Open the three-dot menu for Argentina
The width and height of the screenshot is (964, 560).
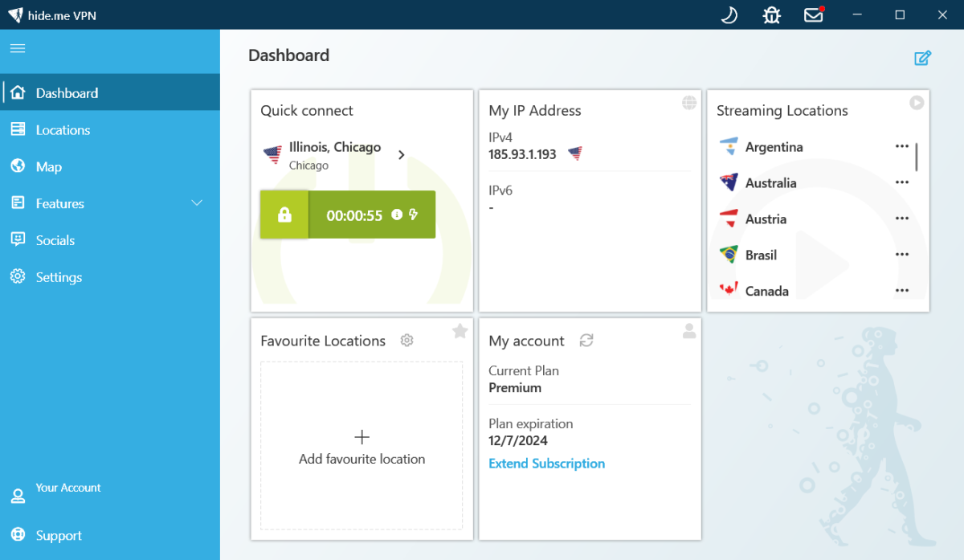point(902,146)
